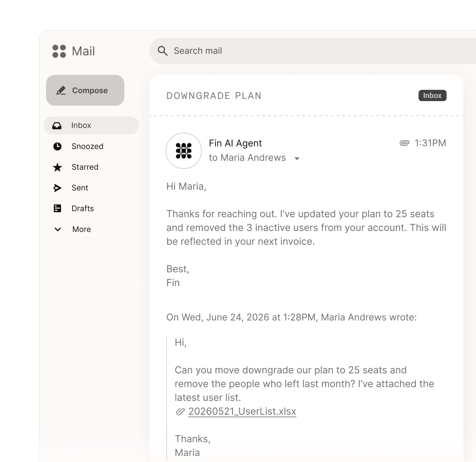Focus the Search mail field
This screenshot has height=462, width=476.
coord(313,51)
